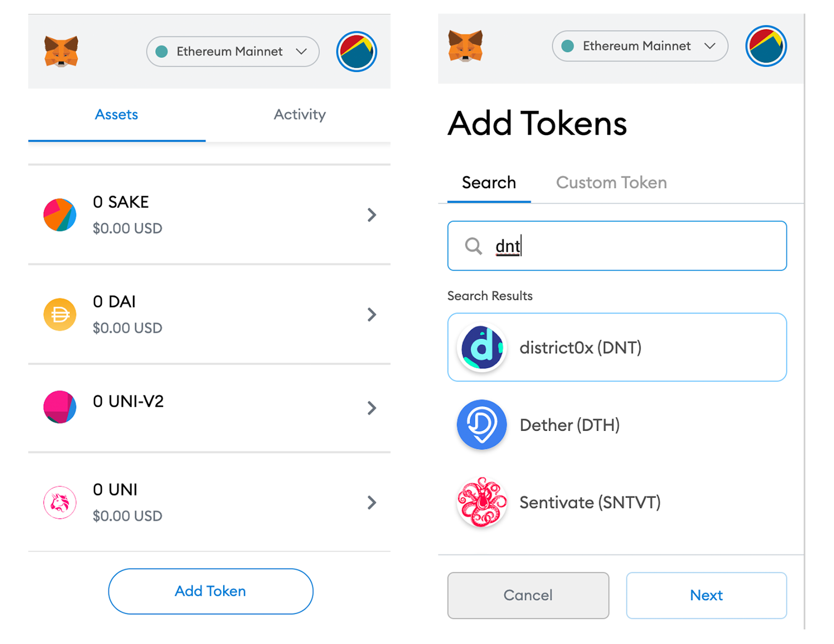The width and height of the screenshot is (834, 644).
Task: Click the Next button
Action: point(706,596)
